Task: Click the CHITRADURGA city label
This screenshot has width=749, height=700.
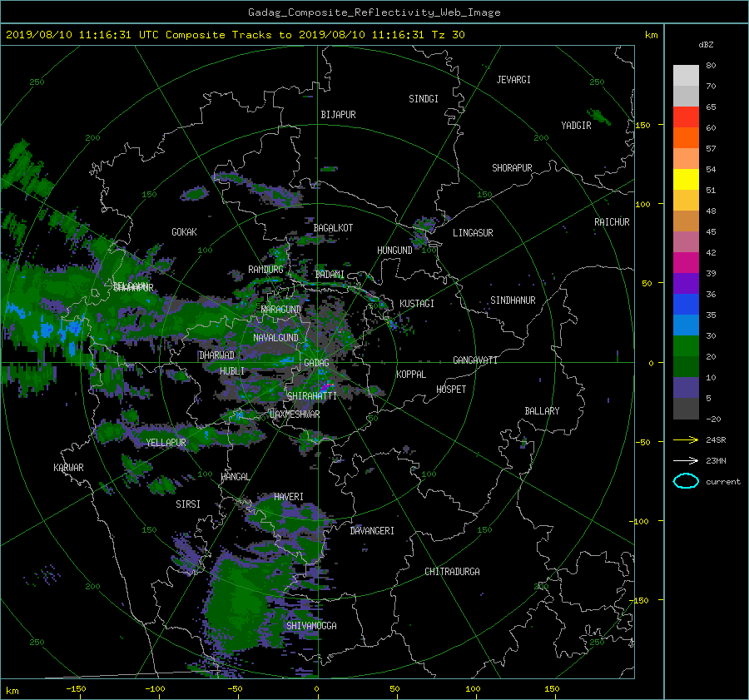Action: (x=453, y=572)
